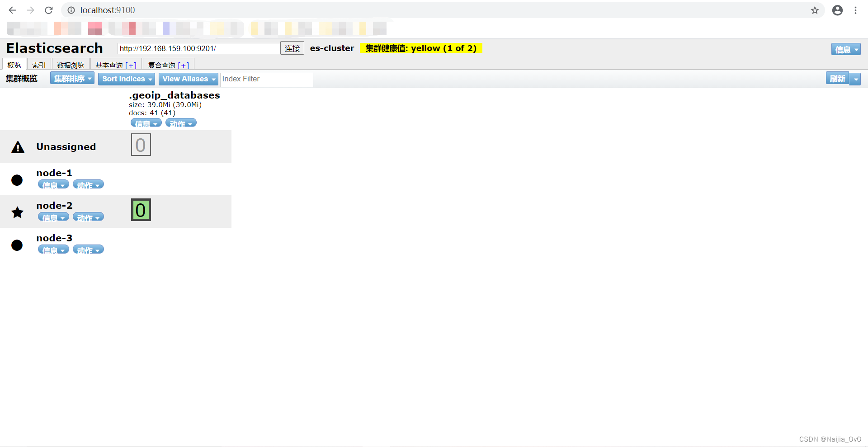Reload the page with the refresh icon

pos(49,10)
